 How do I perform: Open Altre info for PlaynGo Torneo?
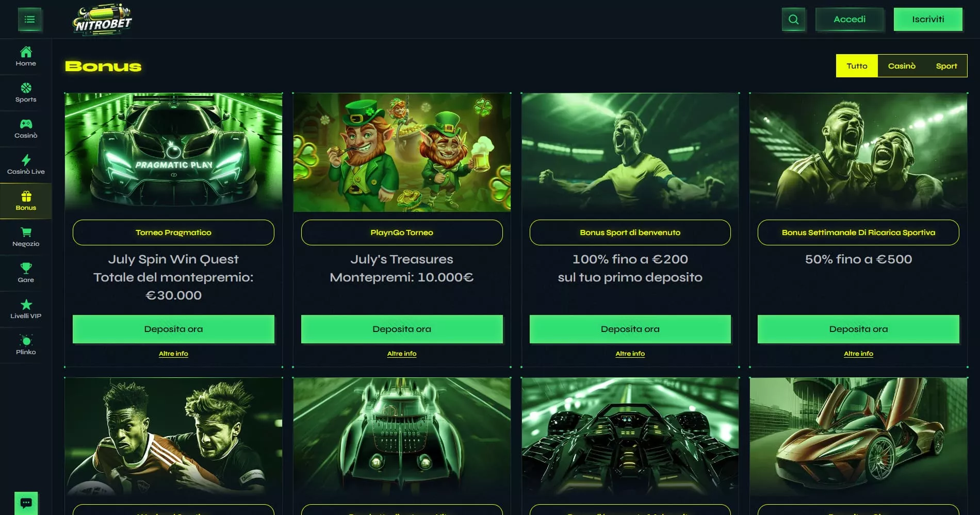tap(402, 354)
